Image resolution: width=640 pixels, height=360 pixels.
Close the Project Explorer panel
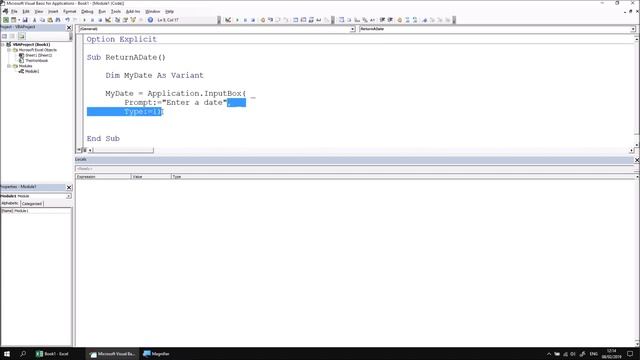click(x=69, y=27)
